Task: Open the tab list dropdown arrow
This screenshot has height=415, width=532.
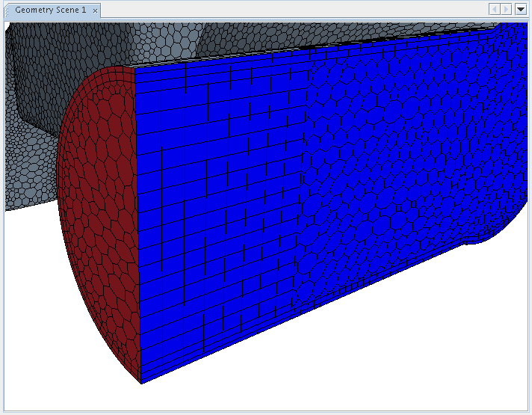Action: 521,10
